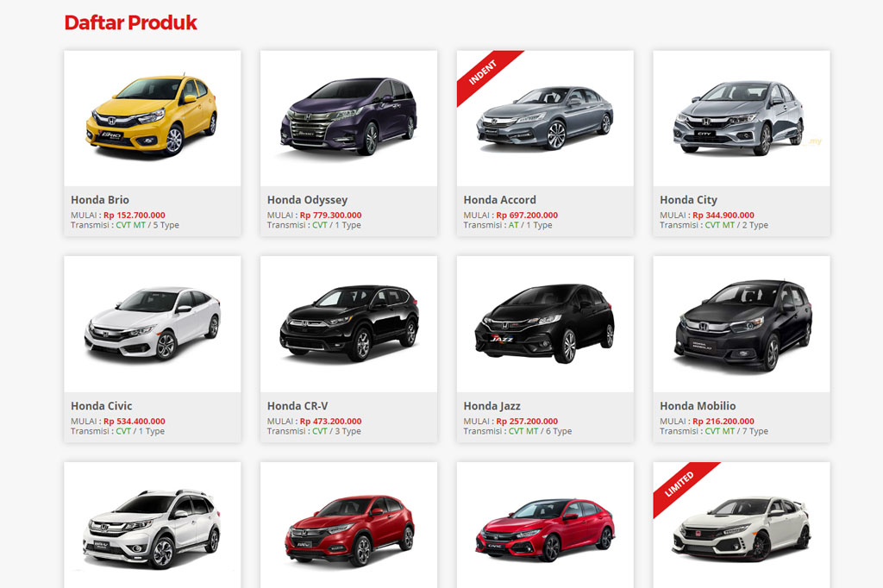Select the INDENT ribbon on the Accord card
The height and width of the screenshot is (588, 883).
[488, 76]
